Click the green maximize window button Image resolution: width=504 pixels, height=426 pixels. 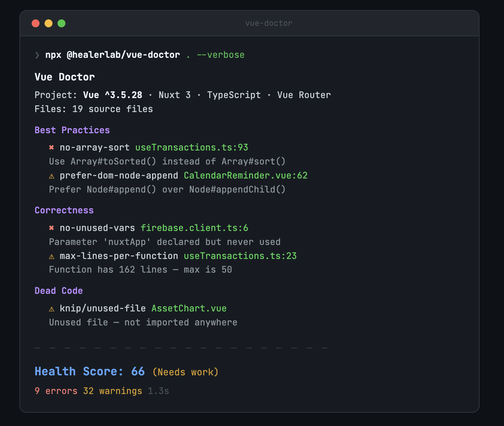pyautogui.click(x=61, y=23)
